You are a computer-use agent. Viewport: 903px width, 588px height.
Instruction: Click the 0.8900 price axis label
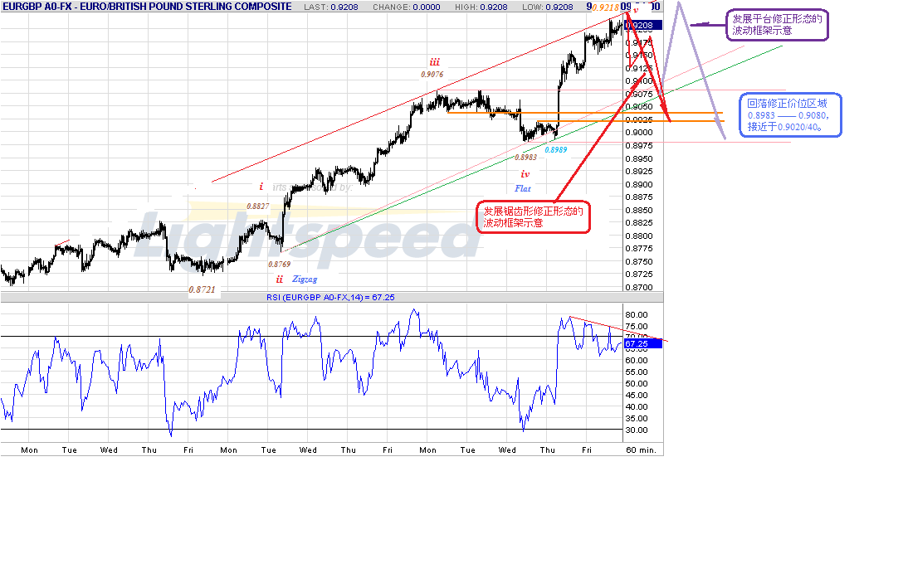[639, 185]
